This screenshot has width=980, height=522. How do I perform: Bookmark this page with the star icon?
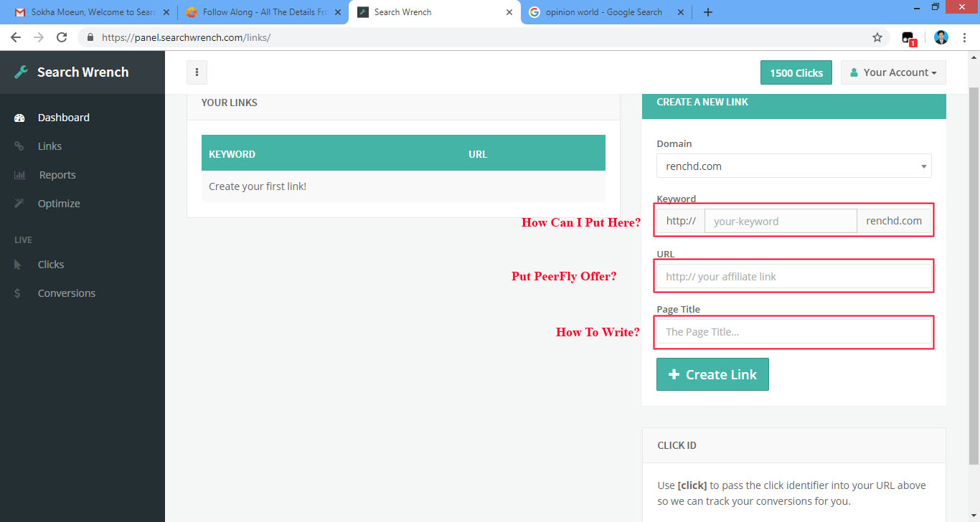pyautogui.click(x=877, y=37)
